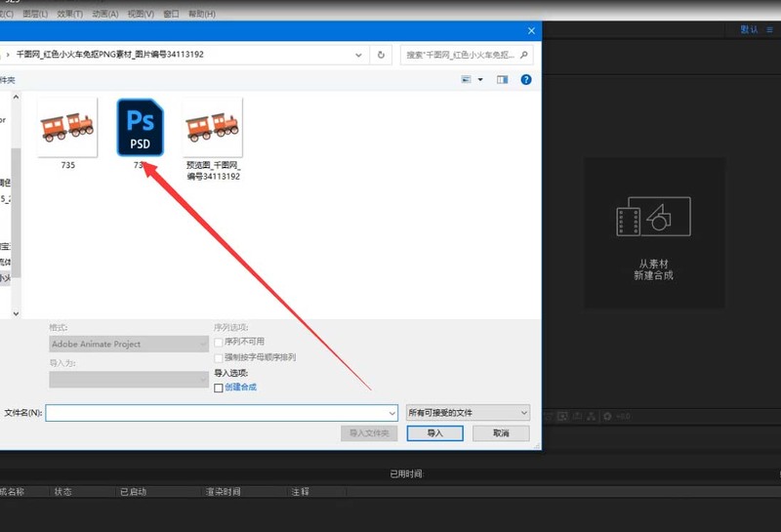
Task: Enable the 创建合成 checkbox
Action: click(218, 388)
